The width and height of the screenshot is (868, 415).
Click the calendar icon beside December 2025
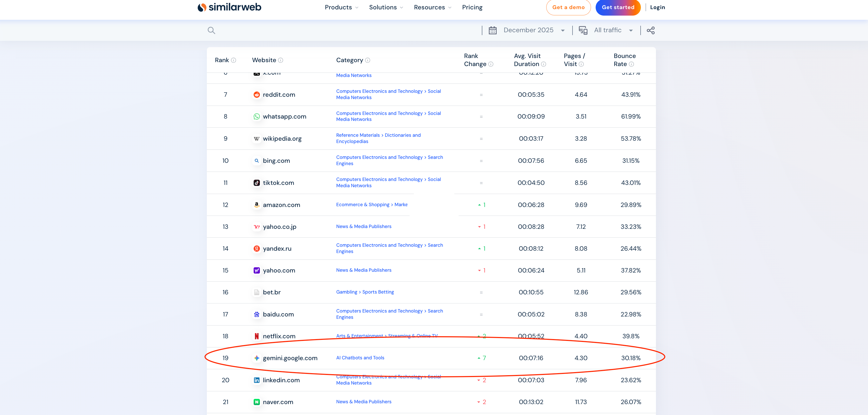click(493, 30)
